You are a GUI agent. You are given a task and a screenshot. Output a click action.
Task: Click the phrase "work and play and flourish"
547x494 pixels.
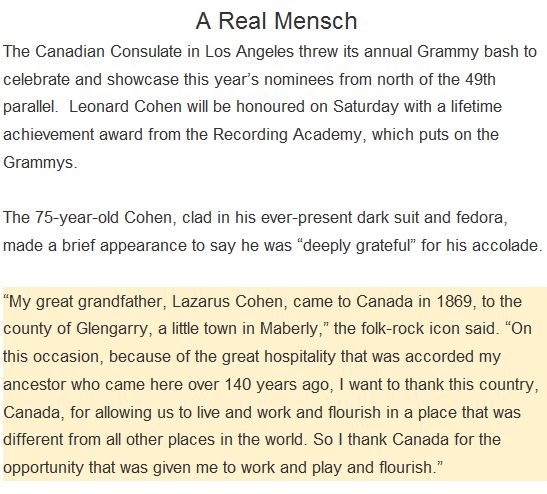click(x=337, y=468)
